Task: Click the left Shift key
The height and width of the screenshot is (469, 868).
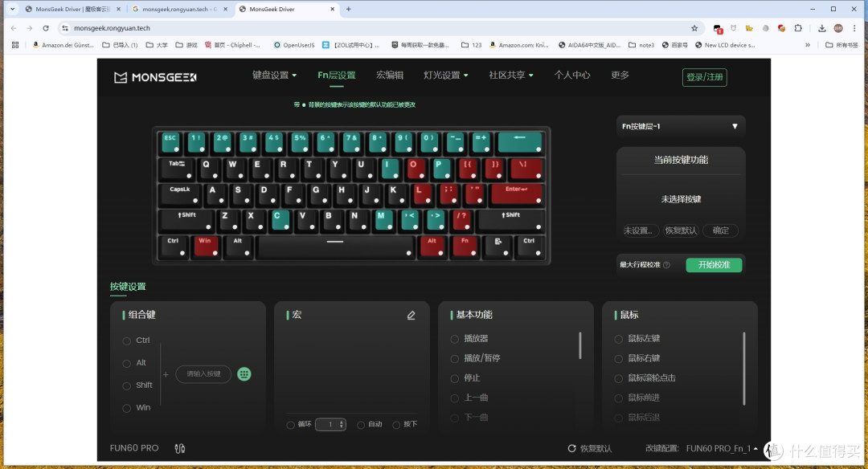Action: 186,219
